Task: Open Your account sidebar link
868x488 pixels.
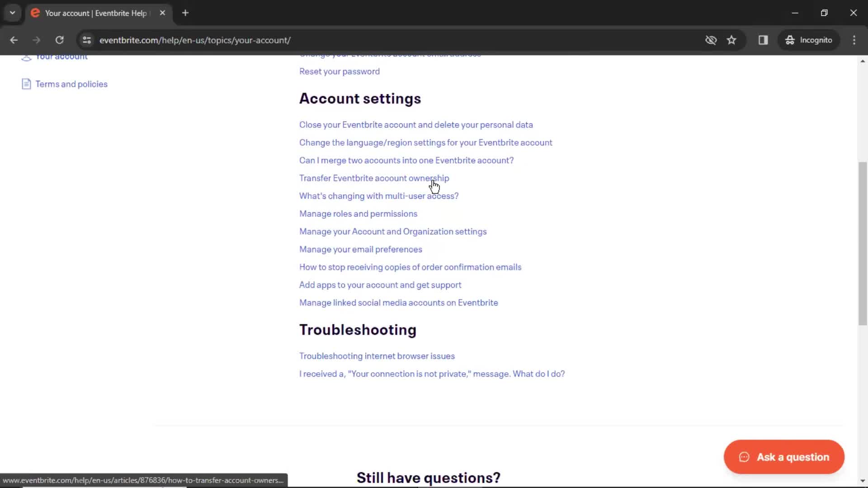Action: click(61, 56)
